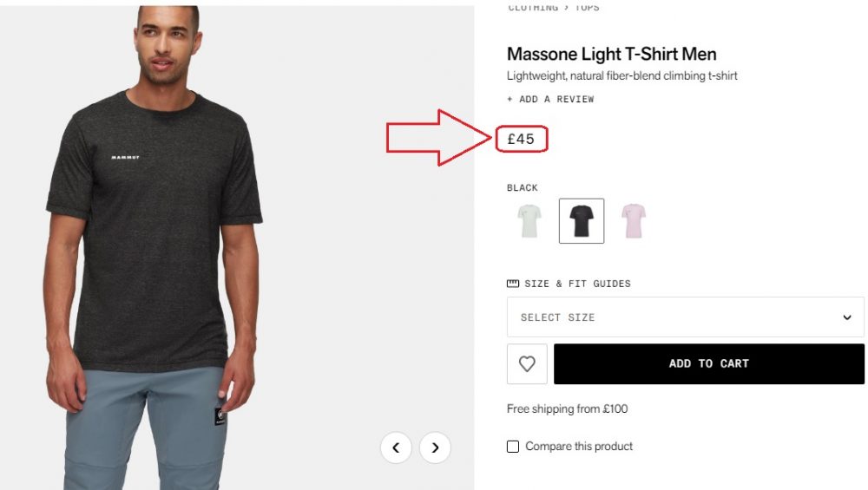
Task: Show next product image arrow
Action: click(435, 448)
